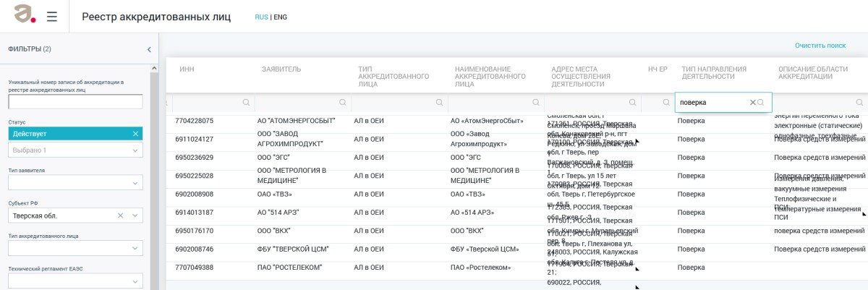Open the Тип заявителя dropdown
This screenshot has width=868, height=290.
pyautogui.click(x=135, y=184)
